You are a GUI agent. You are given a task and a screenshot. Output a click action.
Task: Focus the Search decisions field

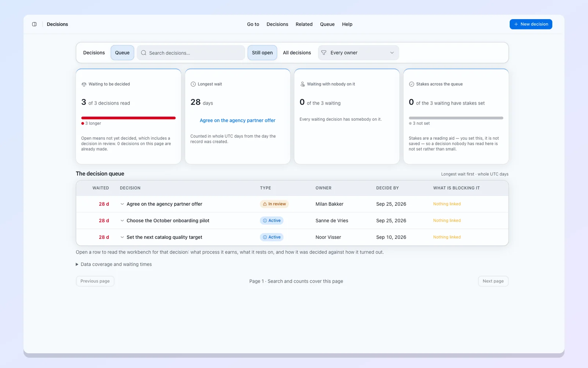[x=191, y=53]
